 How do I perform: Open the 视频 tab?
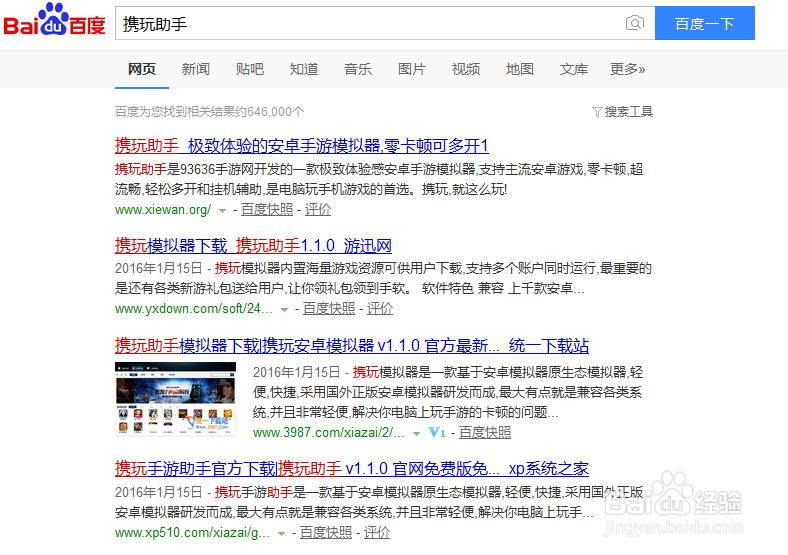coord(466,69)
